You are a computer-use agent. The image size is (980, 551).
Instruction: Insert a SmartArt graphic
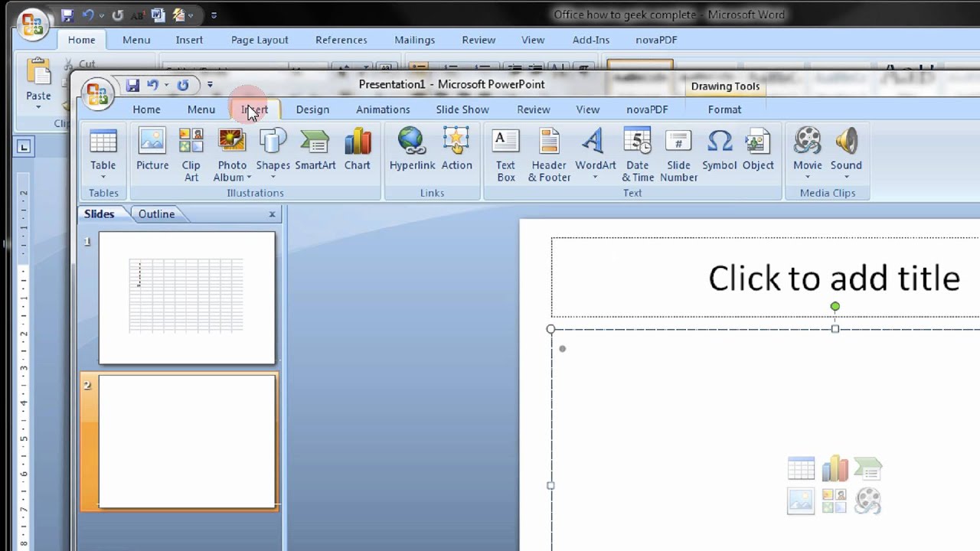click(315, 150)
